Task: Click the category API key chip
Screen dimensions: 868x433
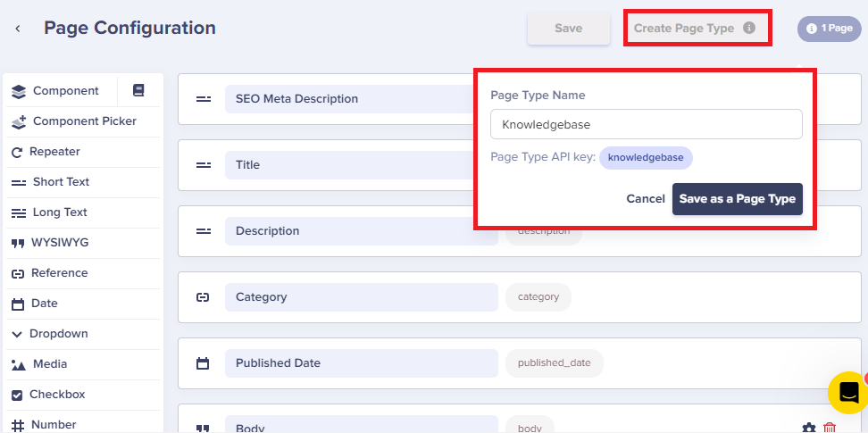Action: pos(538,296)
